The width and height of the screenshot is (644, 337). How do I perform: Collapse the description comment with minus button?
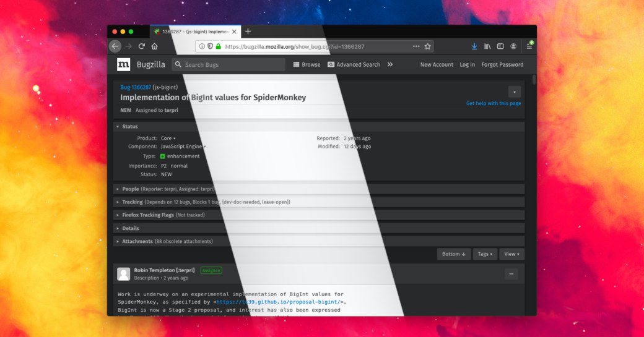pos(511,274)
